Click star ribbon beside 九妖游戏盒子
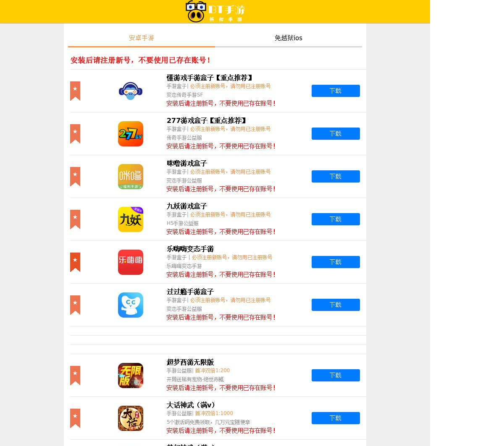The height and width of the screenshot is (446, 504). (75, 219)
